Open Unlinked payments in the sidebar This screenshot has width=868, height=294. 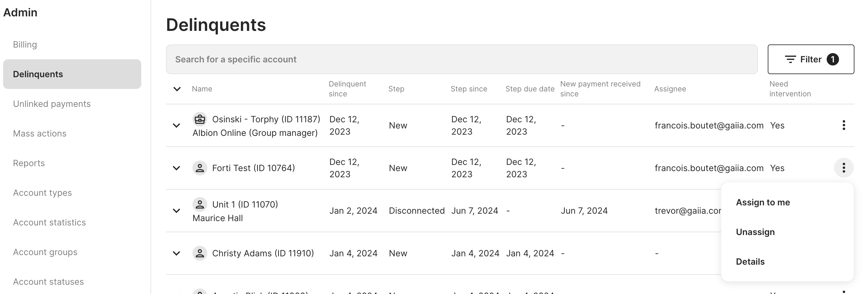point(72,104)
